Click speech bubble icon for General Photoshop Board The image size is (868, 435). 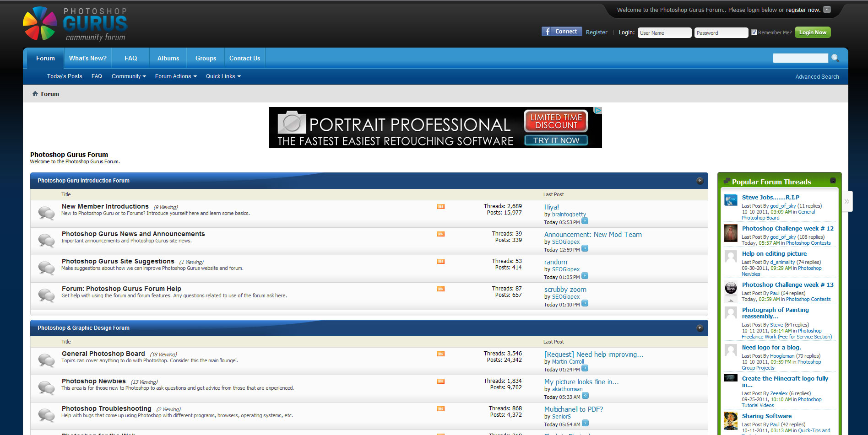pyautogui.click(x=46, y=360)
